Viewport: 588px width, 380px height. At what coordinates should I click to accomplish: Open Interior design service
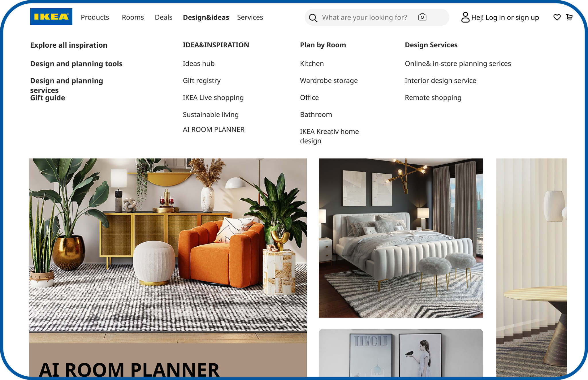point(440,81)
